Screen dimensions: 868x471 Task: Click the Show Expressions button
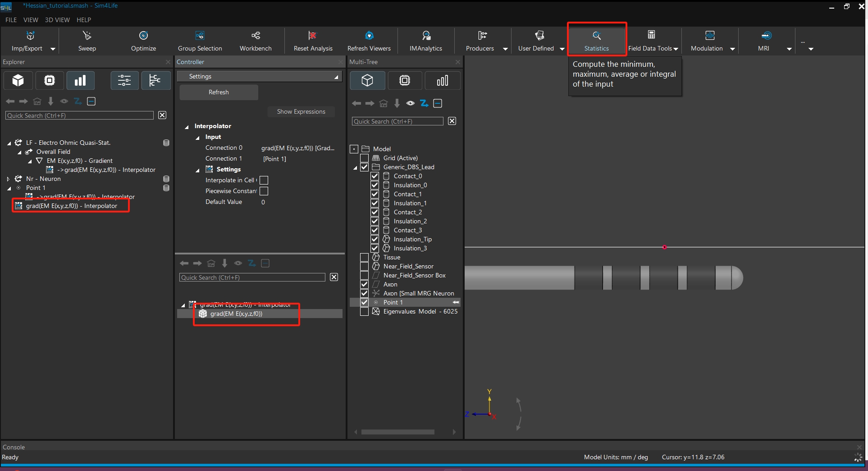301,111
